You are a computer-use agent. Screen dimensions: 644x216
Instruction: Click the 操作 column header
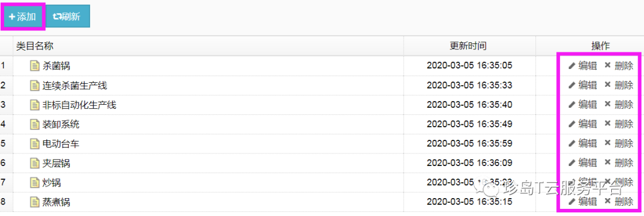600,46
